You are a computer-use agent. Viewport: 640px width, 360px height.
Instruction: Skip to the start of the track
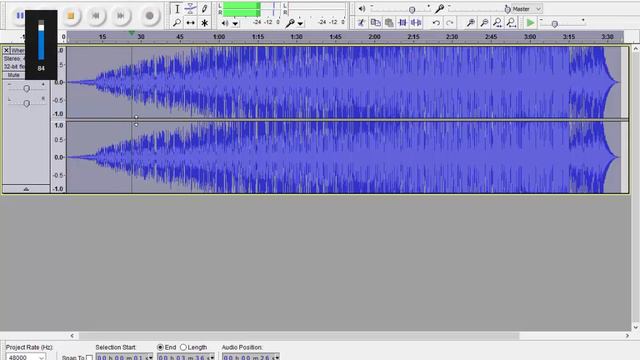pos(96,16)
